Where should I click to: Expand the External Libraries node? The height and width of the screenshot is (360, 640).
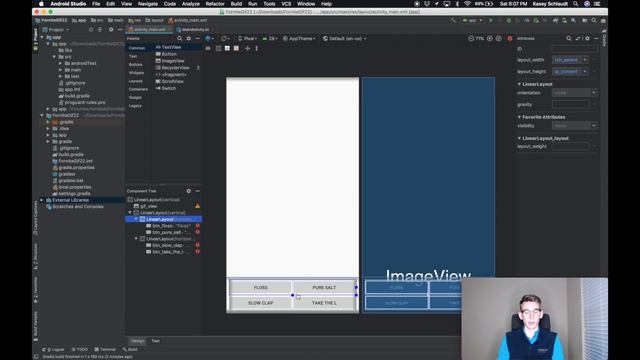coord(42,200)
